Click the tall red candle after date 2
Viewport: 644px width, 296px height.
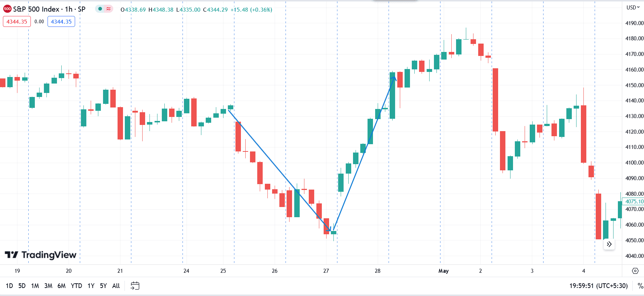(x=495, y=100)
